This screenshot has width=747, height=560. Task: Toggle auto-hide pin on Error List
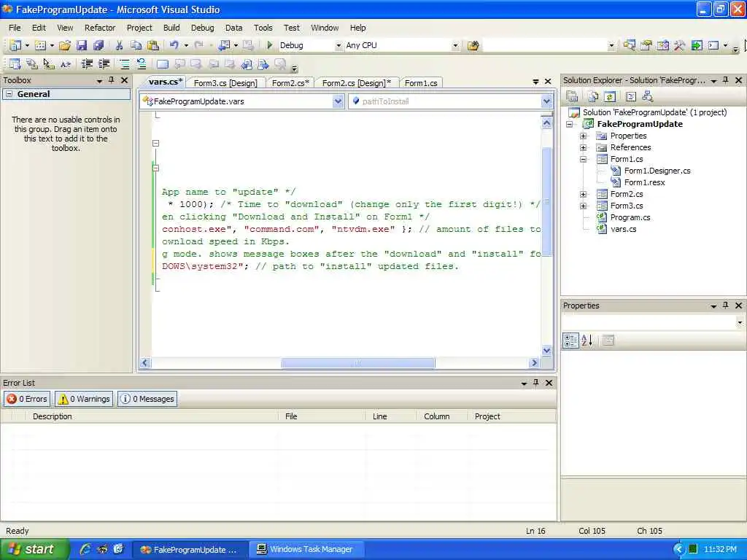tap(536, 382)
